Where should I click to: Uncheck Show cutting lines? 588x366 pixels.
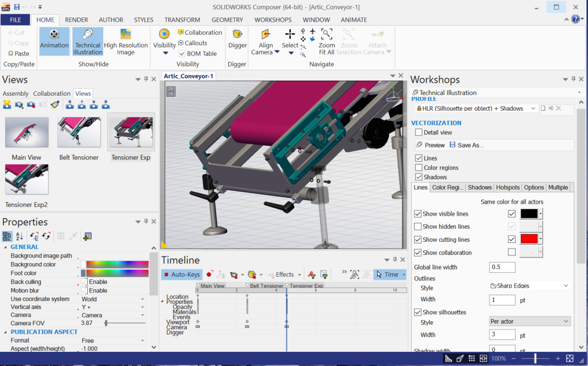click(418, 240)
